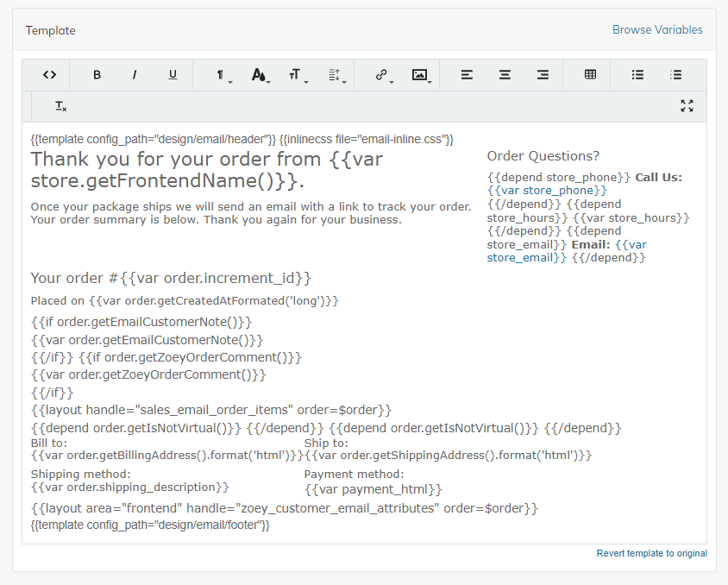Click the 'Your order #' heading line
The image size is (728, 585).
coord(171,278)
